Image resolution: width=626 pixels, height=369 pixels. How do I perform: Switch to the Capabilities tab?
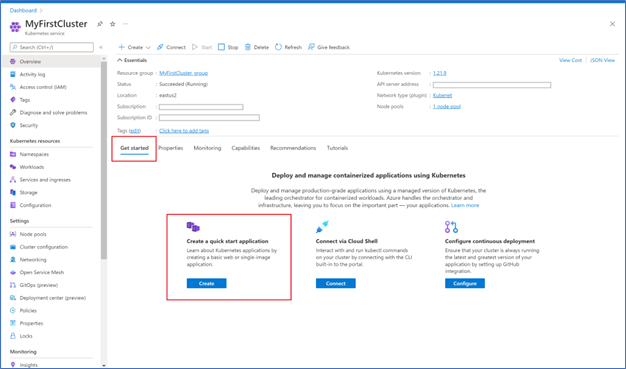[x=246, y=148]
